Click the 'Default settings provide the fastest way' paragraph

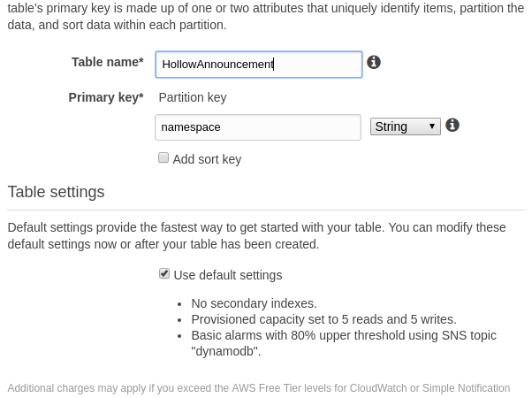(256, 235)
